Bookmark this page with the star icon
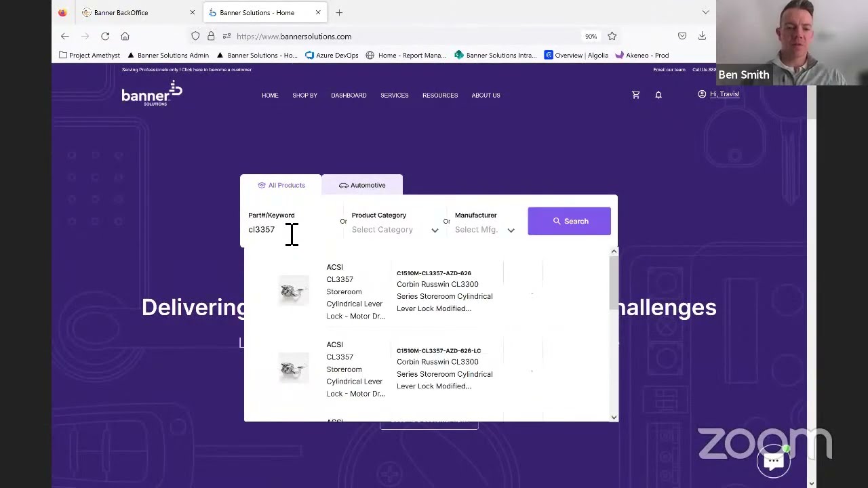The height and width of the screenshot is (488, 868). tap(612, 36)
